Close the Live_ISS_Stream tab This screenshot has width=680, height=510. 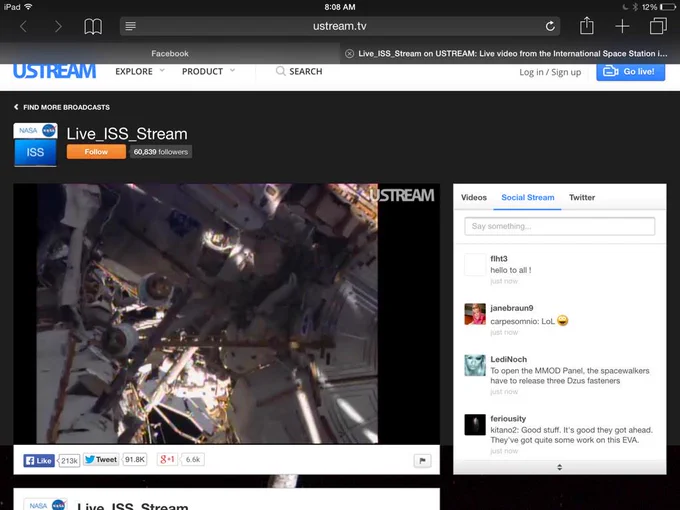click(349, 53)
